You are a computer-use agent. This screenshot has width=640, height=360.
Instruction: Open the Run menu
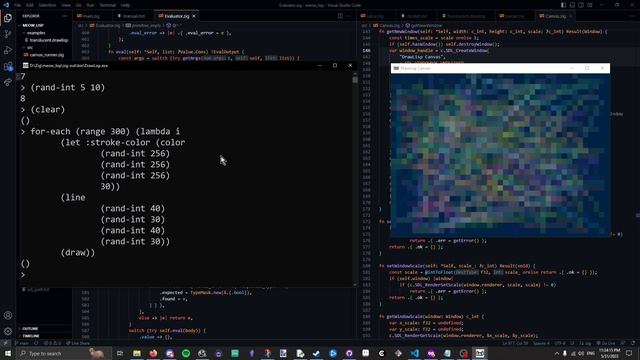[90, 5]
